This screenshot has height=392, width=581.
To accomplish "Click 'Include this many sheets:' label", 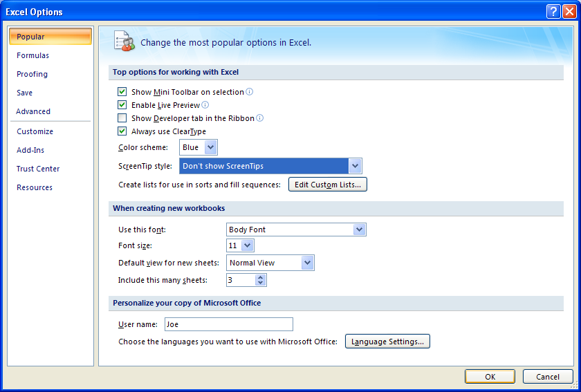I will [163, 280].
